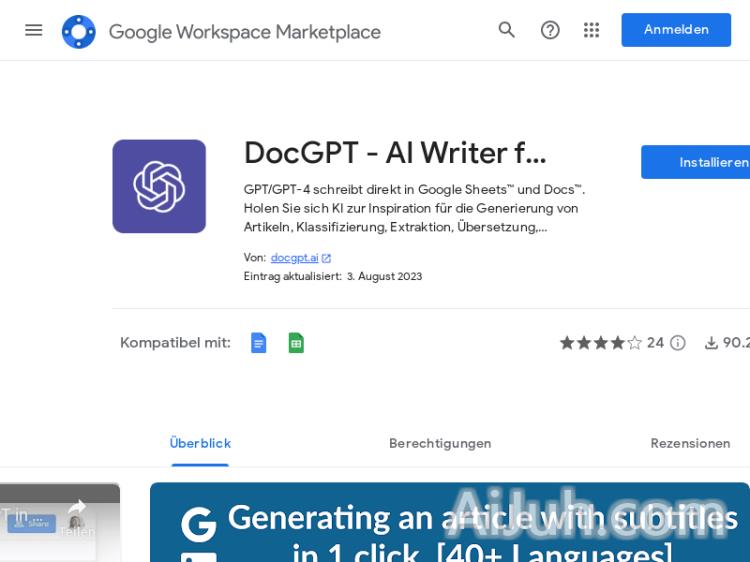Screen dimensions: 750x562
Task: Select the Überblick tab
Action: [x=200, y=443]
